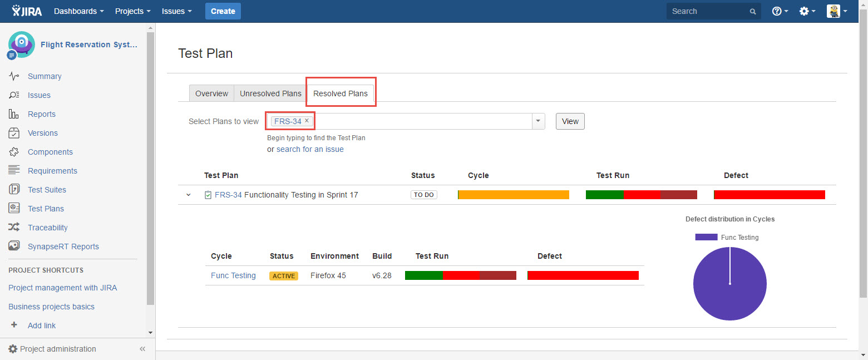Click the Issues search-list icon
Image resolution: width=868 pixels, height=360 pixels.
(x=14, y=95)
